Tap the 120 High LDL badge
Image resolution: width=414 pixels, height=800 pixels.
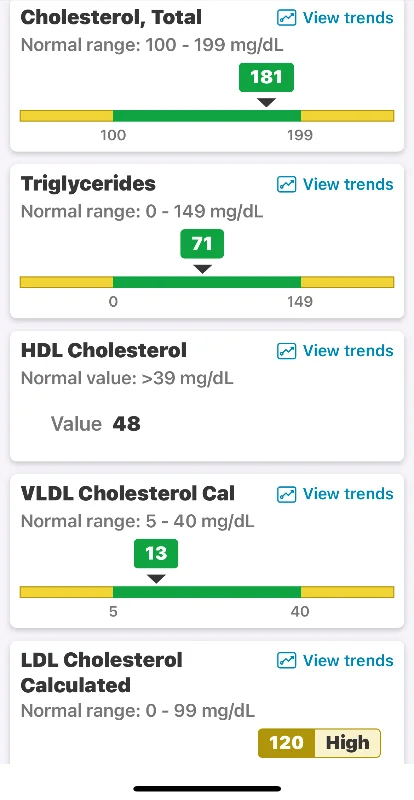[320, 743]
